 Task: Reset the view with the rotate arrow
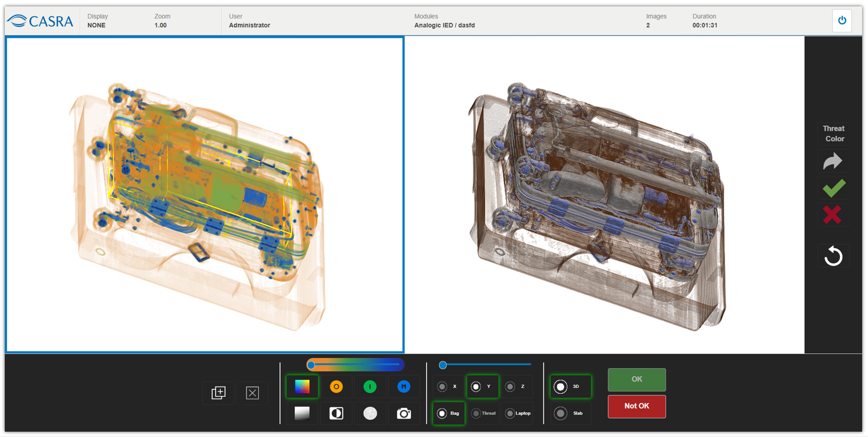click(833, 256)
